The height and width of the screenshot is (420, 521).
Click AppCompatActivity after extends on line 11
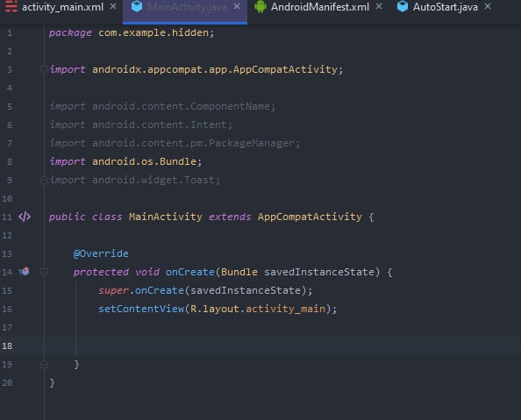310,217
